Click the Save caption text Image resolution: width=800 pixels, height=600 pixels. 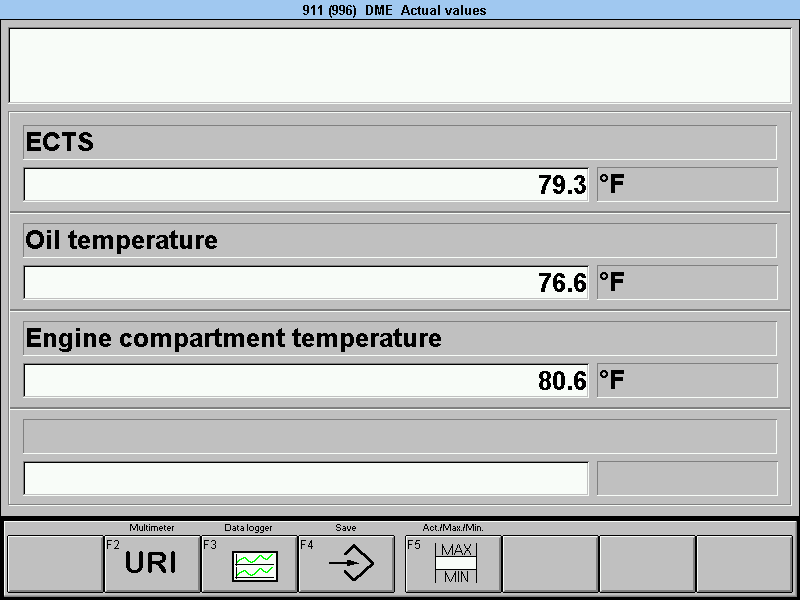tap(346, 528)
